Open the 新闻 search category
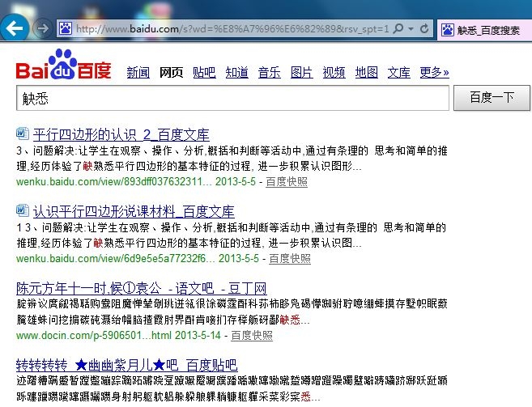The width and height of the screenshot is (532, 407). point(138,72)
